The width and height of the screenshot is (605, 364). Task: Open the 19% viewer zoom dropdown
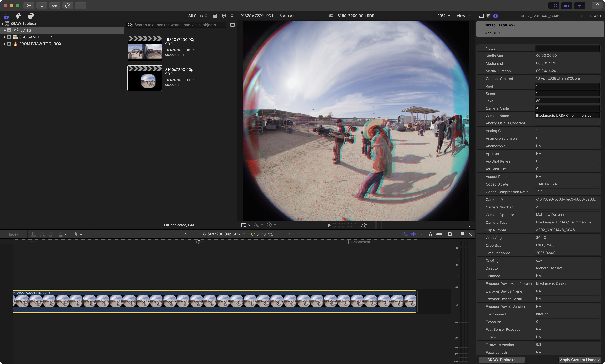coord(443,16)
